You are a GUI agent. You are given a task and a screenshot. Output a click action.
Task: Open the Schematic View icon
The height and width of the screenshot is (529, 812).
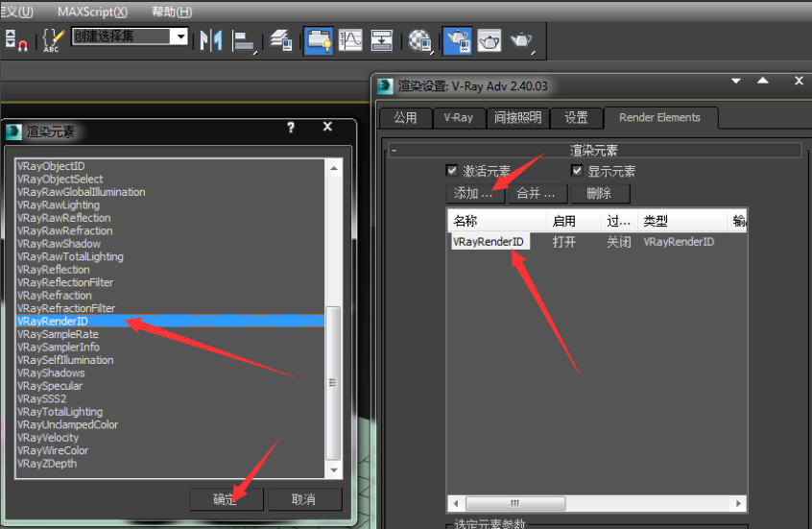click(382, 40)
